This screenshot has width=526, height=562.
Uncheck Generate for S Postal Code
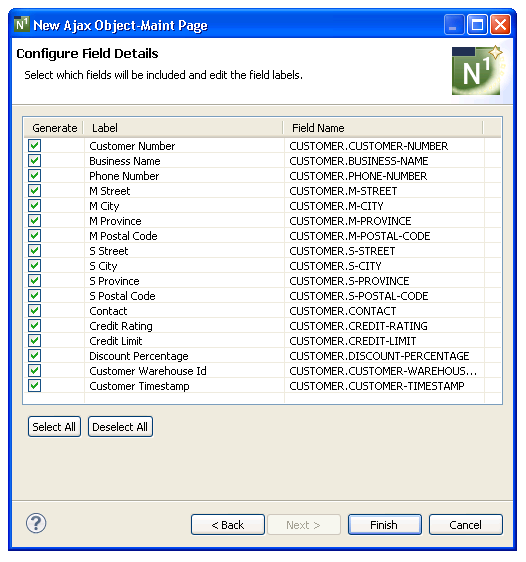point(35,296)
